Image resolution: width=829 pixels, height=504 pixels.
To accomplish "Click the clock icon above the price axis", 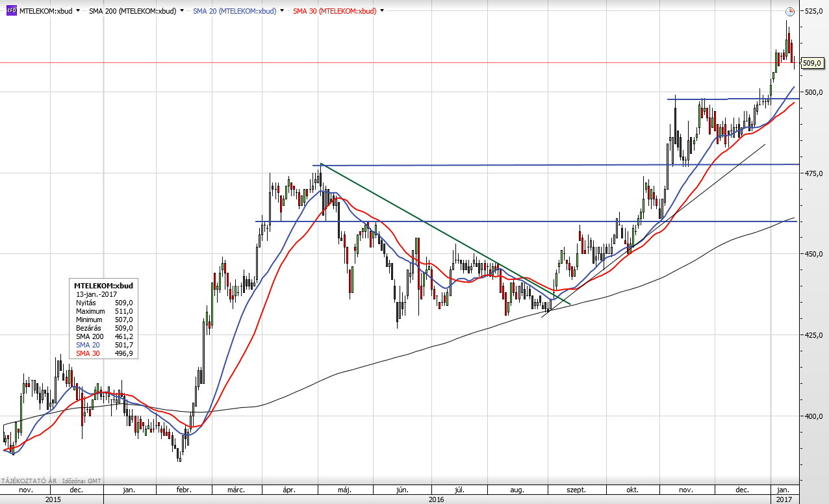I will (789, 11).
